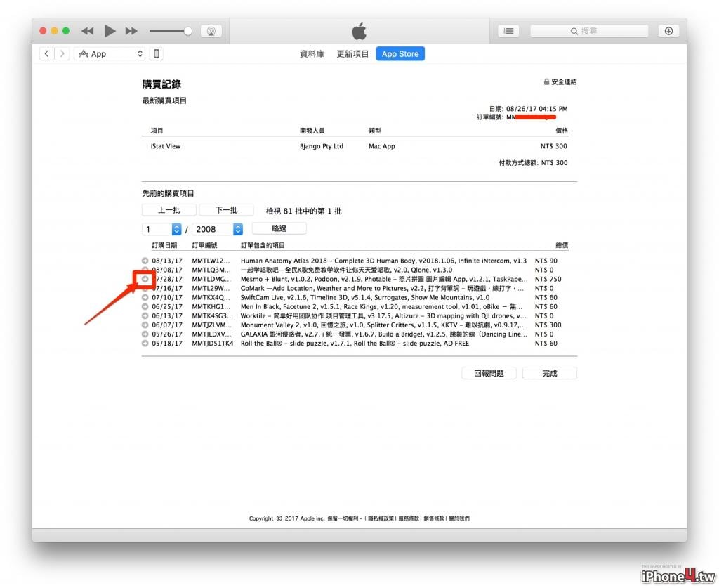719x588 pixels.
Task: Open order details arrow for 06/25/17
Action: point(145,306)
